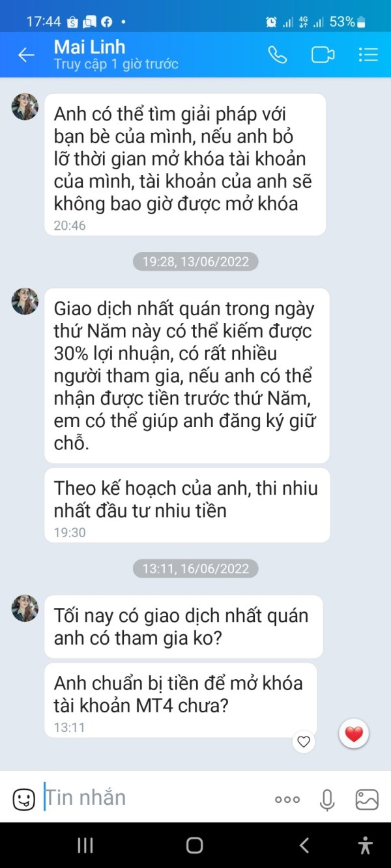The image size is (391, 868).
Task: Tap the Android recent apps button
Action: tap(85, 845)
